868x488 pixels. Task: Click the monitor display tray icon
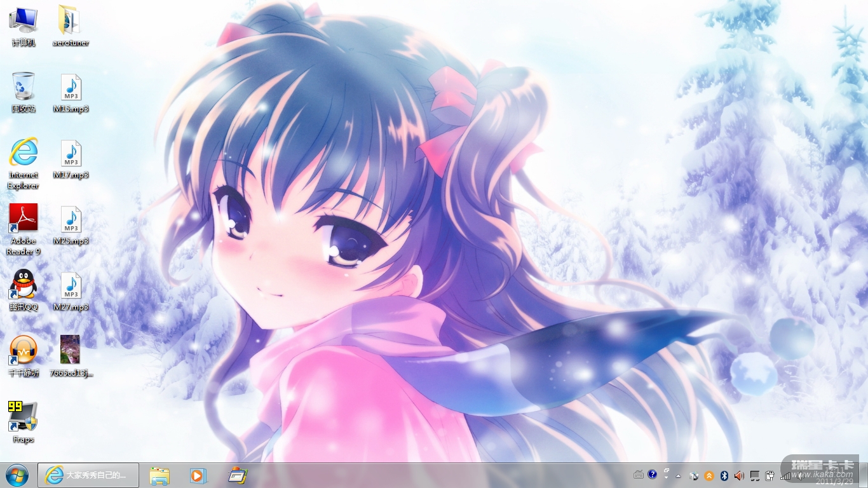click(x=754, y=475)
